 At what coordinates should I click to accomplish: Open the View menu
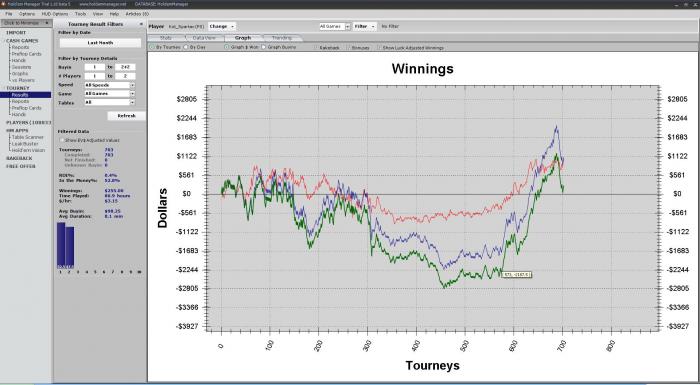coord(98,14)
